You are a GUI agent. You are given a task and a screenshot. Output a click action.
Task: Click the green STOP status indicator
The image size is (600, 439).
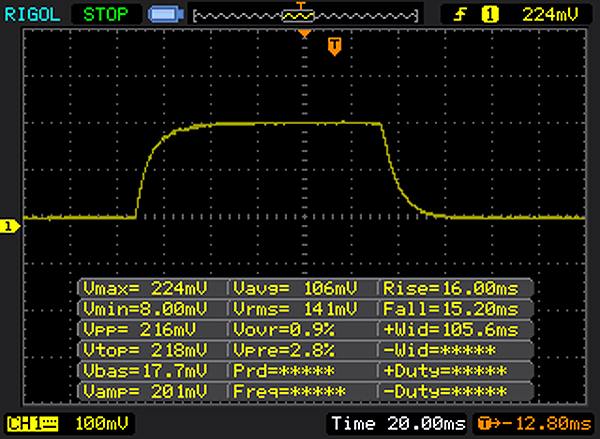[x=106, y=15]
